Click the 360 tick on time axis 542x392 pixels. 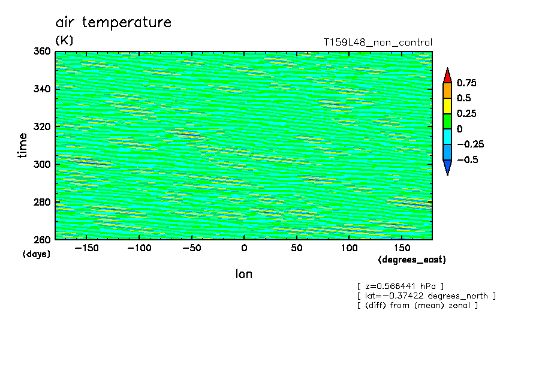(x=43, y=52)
